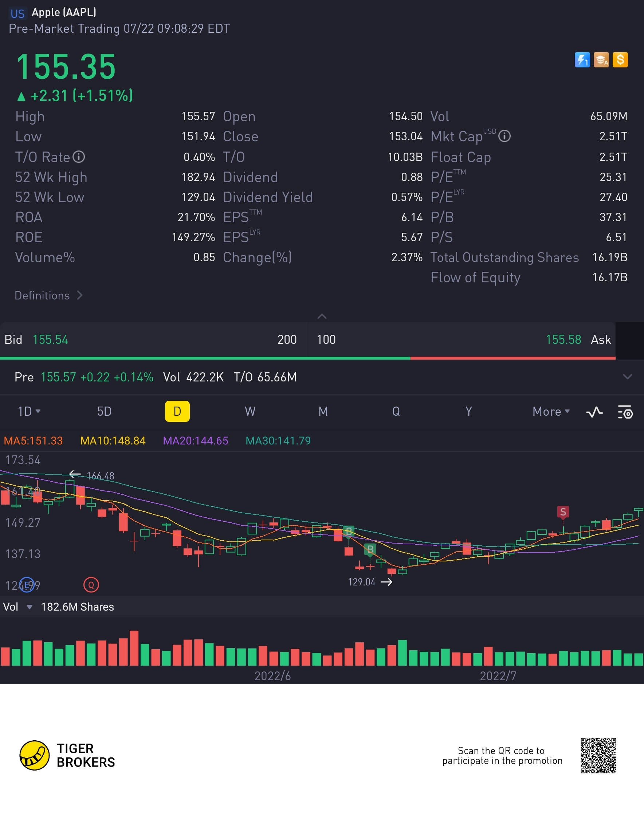
Task: Switch to the W weekly chart tab
Action: [250, 411]
